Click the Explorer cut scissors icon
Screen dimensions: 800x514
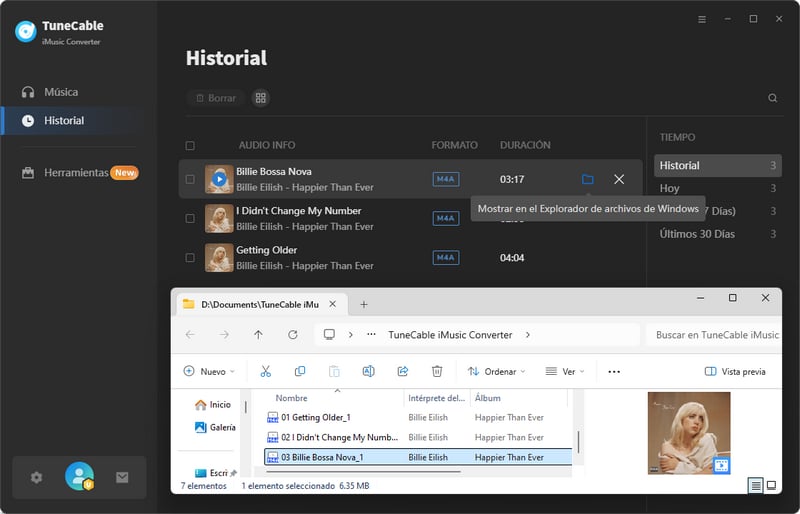click(x=266, y=371)
